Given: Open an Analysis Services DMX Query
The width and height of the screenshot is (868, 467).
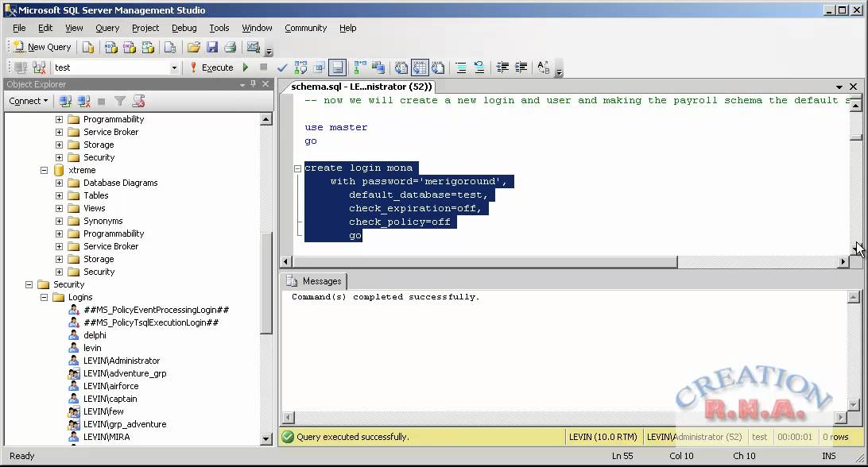Looking at the screenshot, I should tap(130, 48).
